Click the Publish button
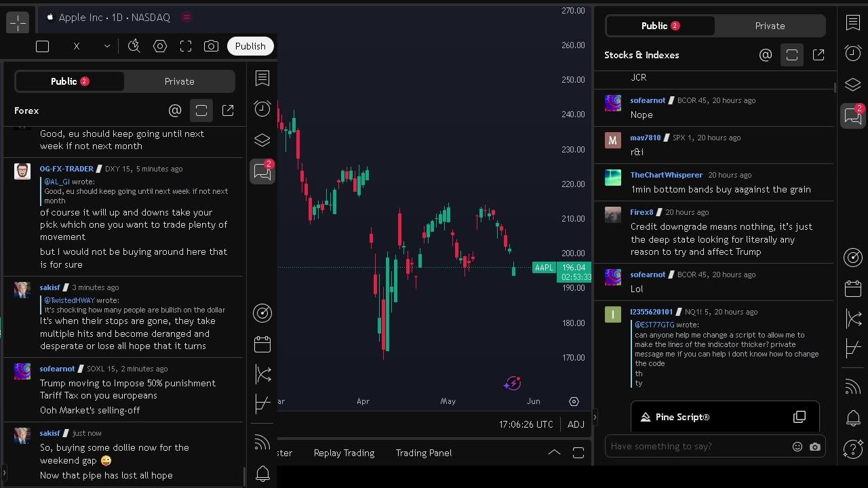The height and width of the screenshot is (488, 868). pos(250,46)
